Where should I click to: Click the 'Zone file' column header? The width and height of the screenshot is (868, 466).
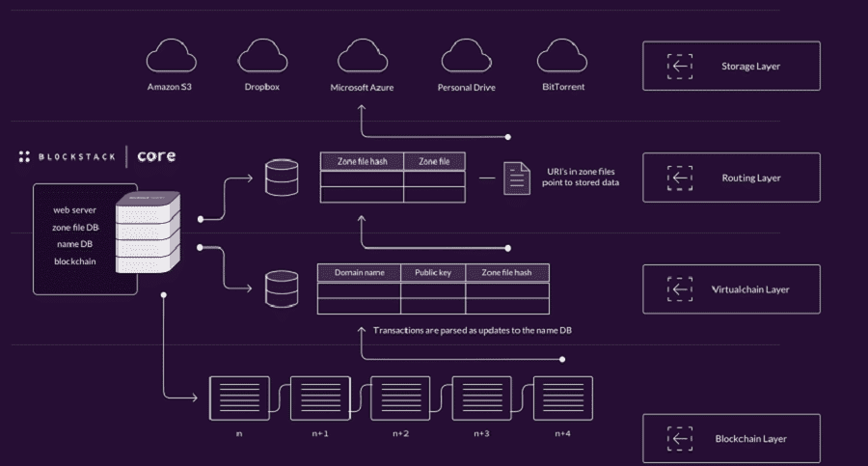coord(435,162)
